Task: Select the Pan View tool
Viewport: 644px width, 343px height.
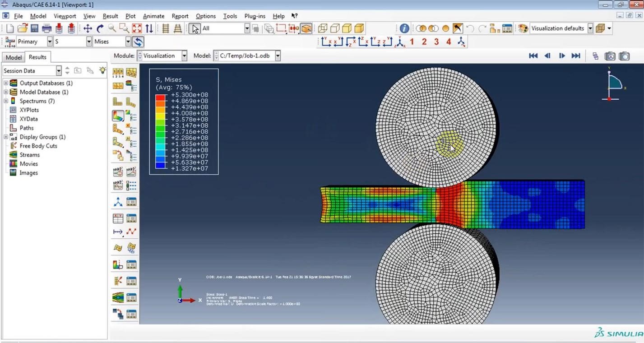Action: point(88,28)
